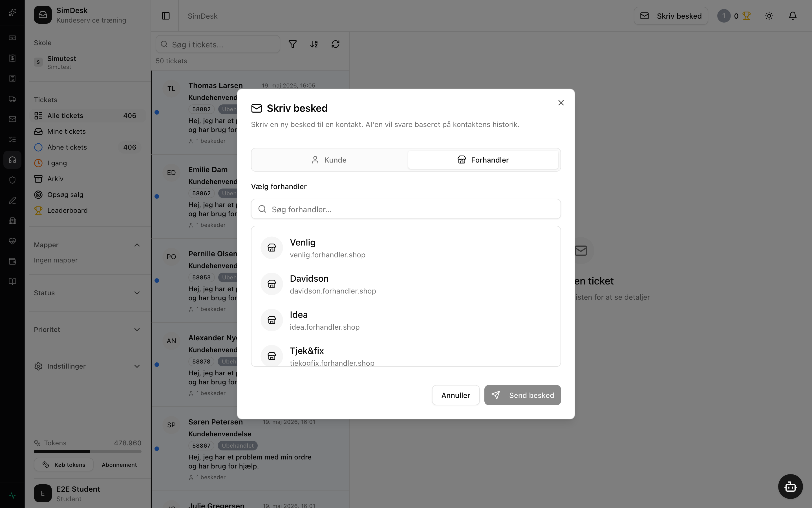Click the sidebar panel toggle icon
Screen dimensions: 812x508
(166, 16)
